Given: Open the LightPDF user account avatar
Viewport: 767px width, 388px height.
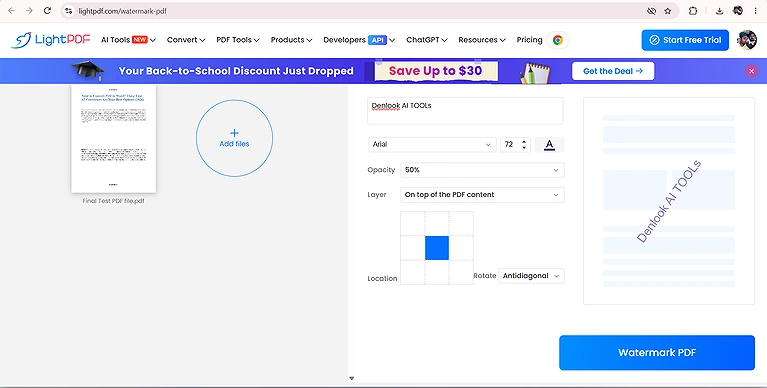Looking at the screenshot, I should tap(747, 40).
